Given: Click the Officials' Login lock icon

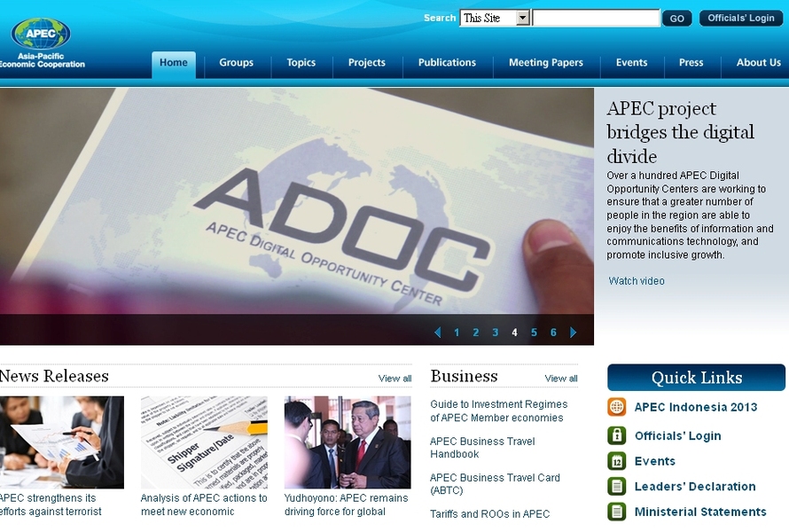Looking at the screenshot, I should point(617,435).
